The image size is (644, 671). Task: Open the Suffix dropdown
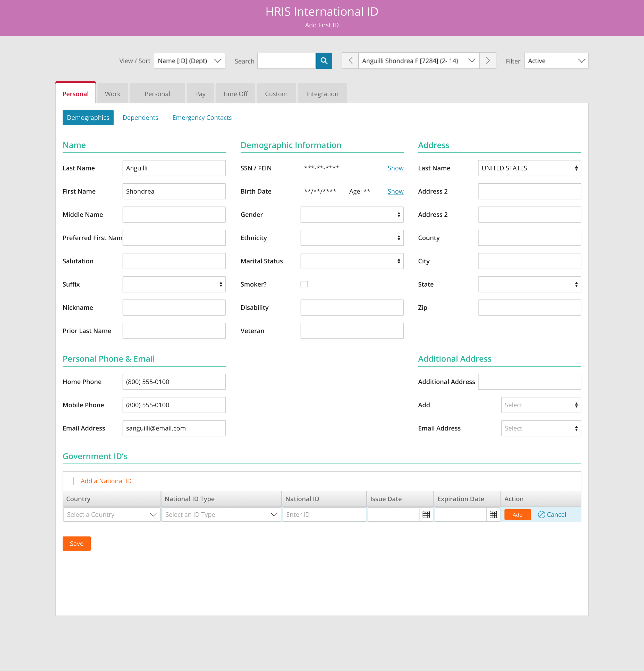click(x=174, y=284)
